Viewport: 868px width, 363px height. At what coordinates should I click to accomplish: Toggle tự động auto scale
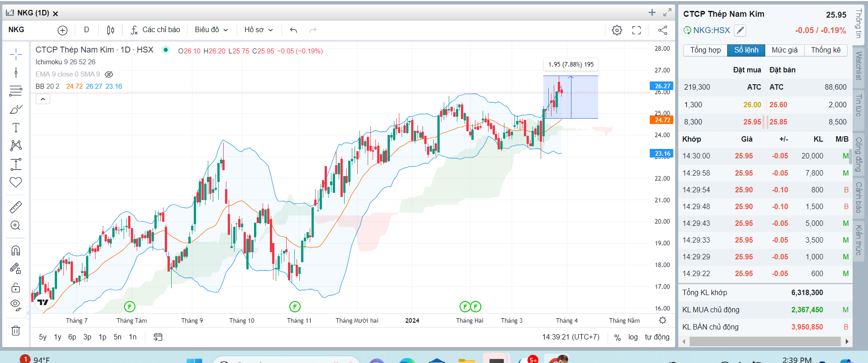tap(657, 337)
